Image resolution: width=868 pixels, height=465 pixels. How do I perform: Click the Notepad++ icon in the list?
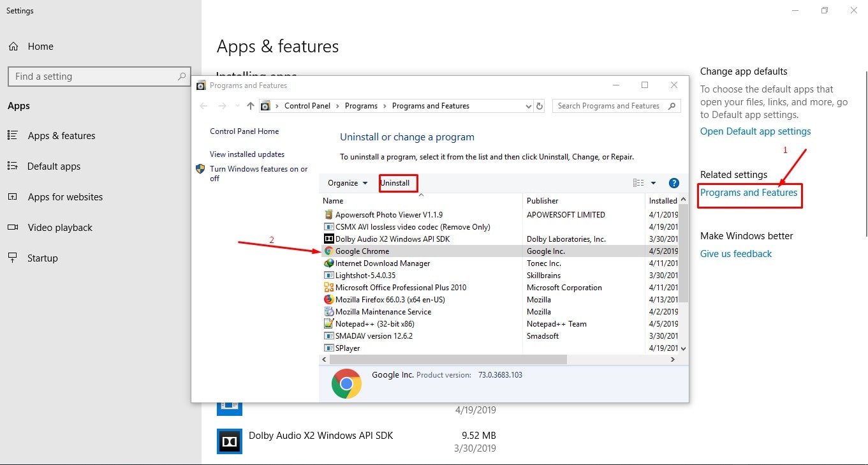[328, 324]
